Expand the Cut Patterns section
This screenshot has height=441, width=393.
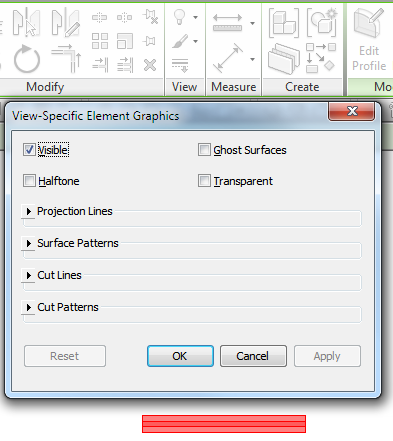pos(29,307)
